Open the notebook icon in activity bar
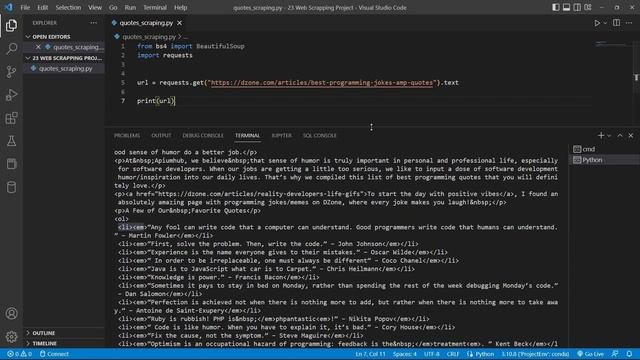Screen dimensions: 640x360 click(x=11, y=164)
